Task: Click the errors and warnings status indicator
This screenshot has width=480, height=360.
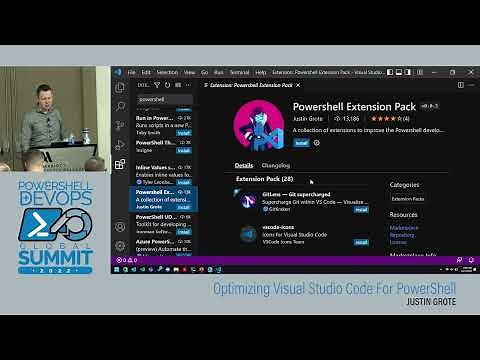Action: point(126,260)
